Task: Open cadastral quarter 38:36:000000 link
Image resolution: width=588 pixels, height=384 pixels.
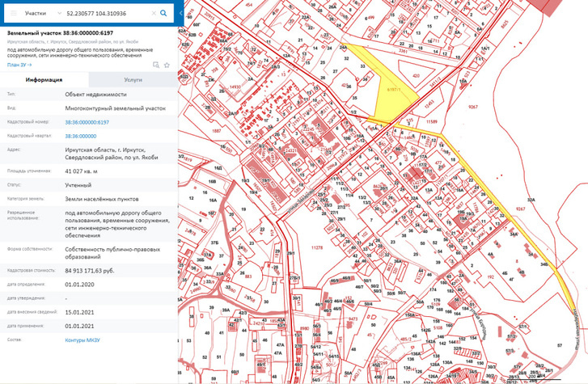Action: tap(81, 136)
